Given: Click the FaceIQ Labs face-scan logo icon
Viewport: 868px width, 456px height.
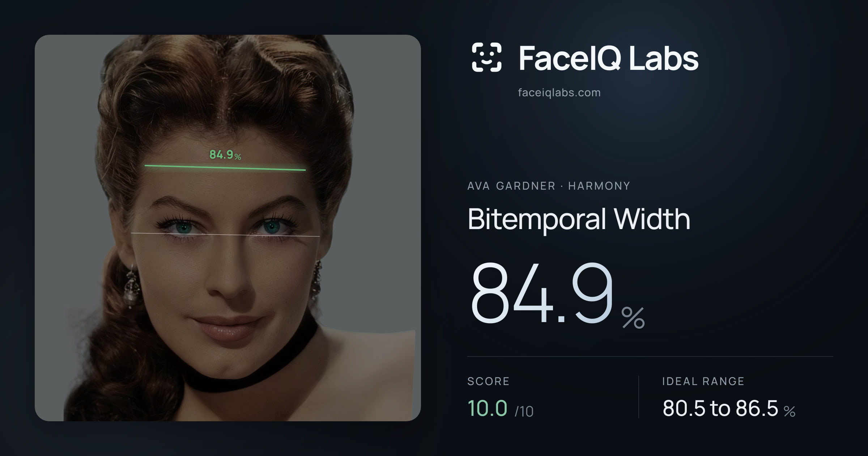Looking at the screenshot, I should pos(487,57).
